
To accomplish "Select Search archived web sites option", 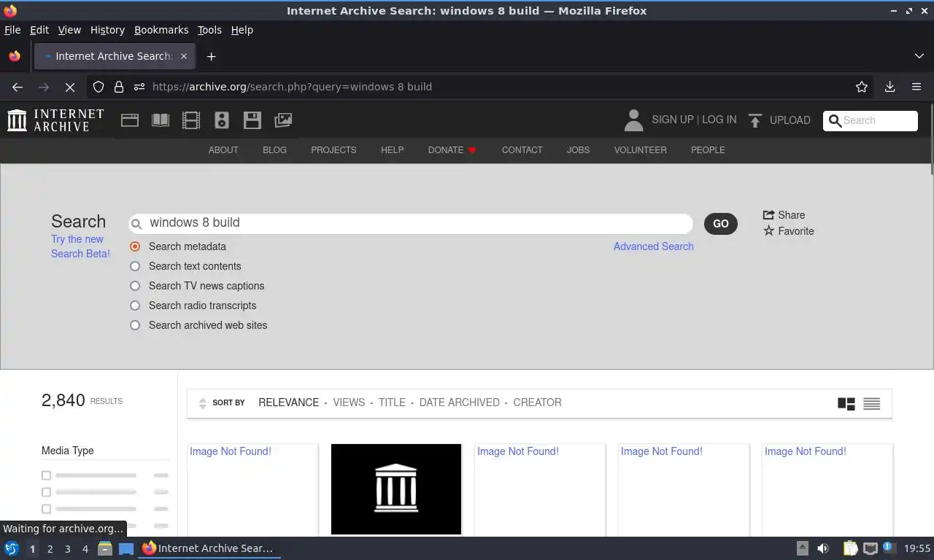I will click(x=135, y=325).
